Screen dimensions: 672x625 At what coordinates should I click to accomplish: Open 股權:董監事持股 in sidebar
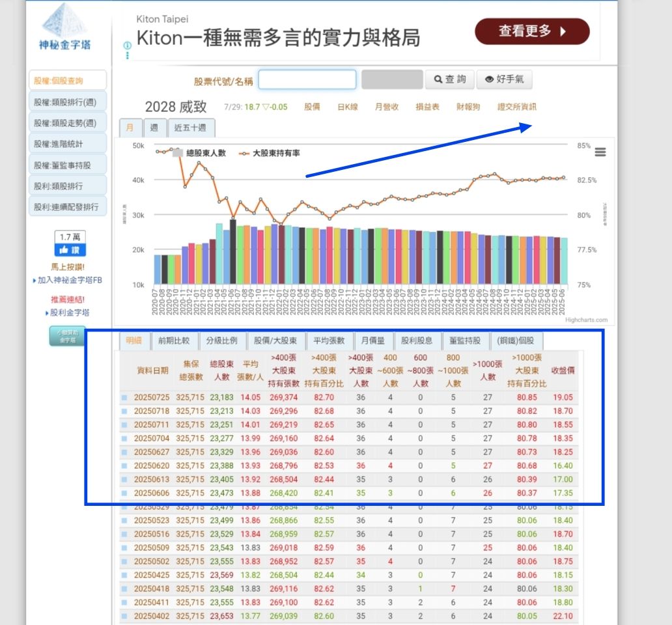point(68,165)
